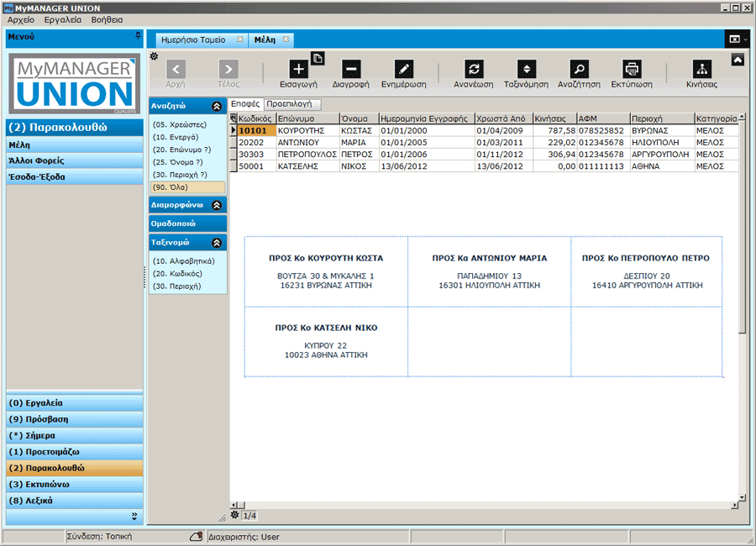Apply filter (25. Όνομα ?)

point(178,162)
